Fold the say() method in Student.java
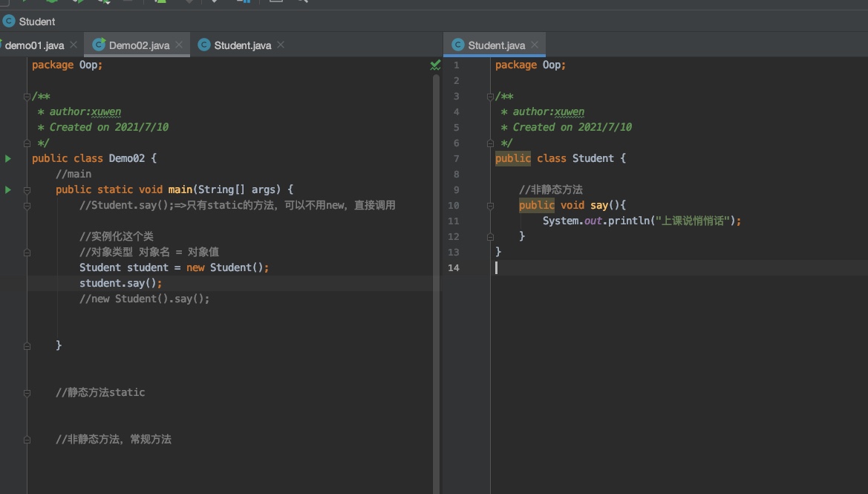868x494 pixels. (490, 205)
